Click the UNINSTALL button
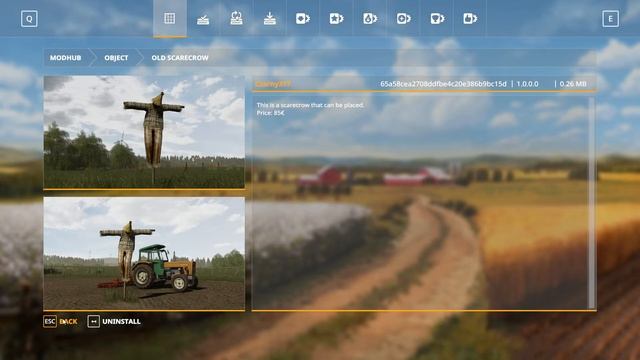The height and width of the screenshot is (360, 640). click(x=121, y=322)
